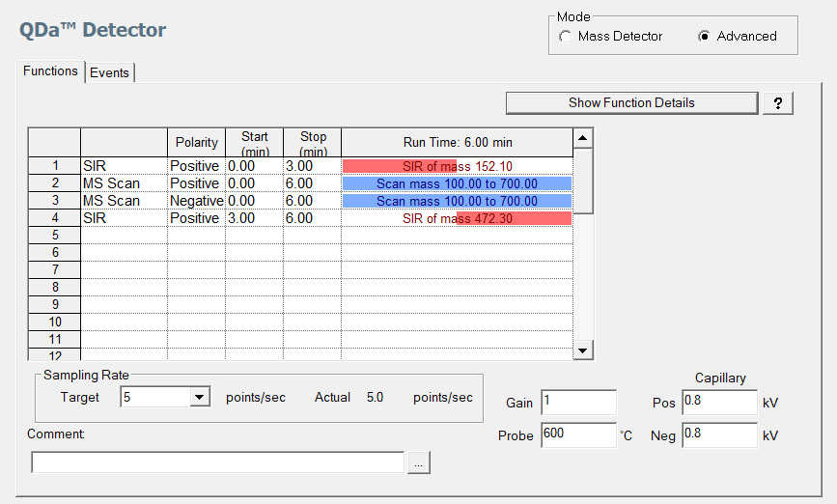Viewport: 837px width, 504px height.
Task: Click the Run Time: 6.00 min header
Action: pos(457,143)
